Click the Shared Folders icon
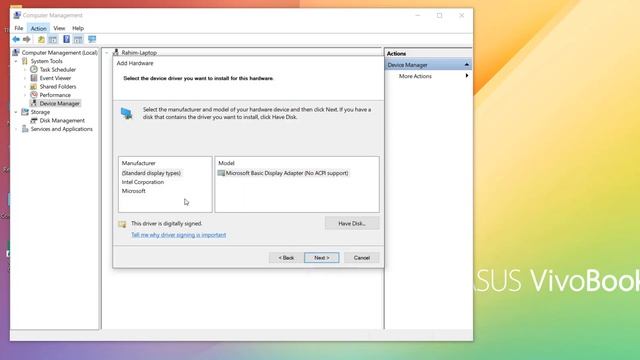 34,87
